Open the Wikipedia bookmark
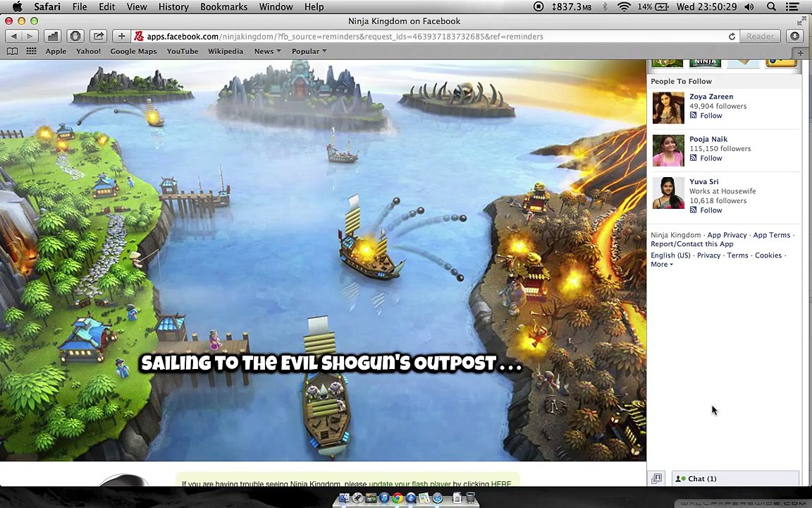The height and width of the screenshot is (508, 812). [x=226, y=52]
